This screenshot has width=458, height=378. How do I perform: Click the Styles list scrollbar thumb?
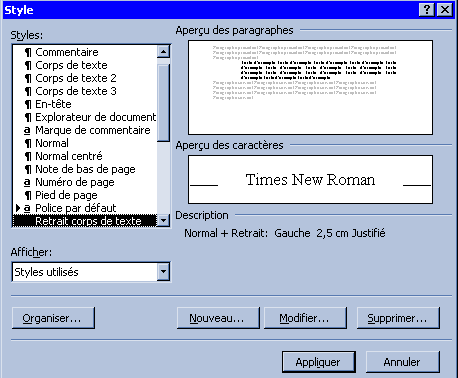point(163,103)
